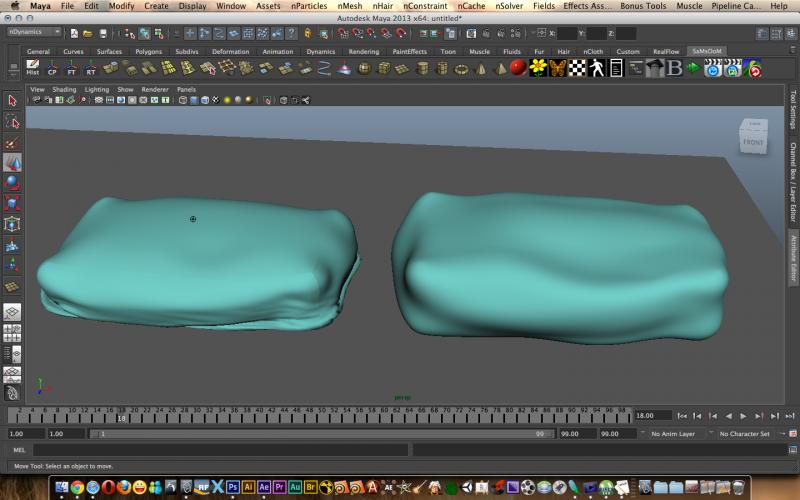The width and height of the screenshot is (800, 500).
Task: Click the large B shelf icon
Action: coord(674,67)
